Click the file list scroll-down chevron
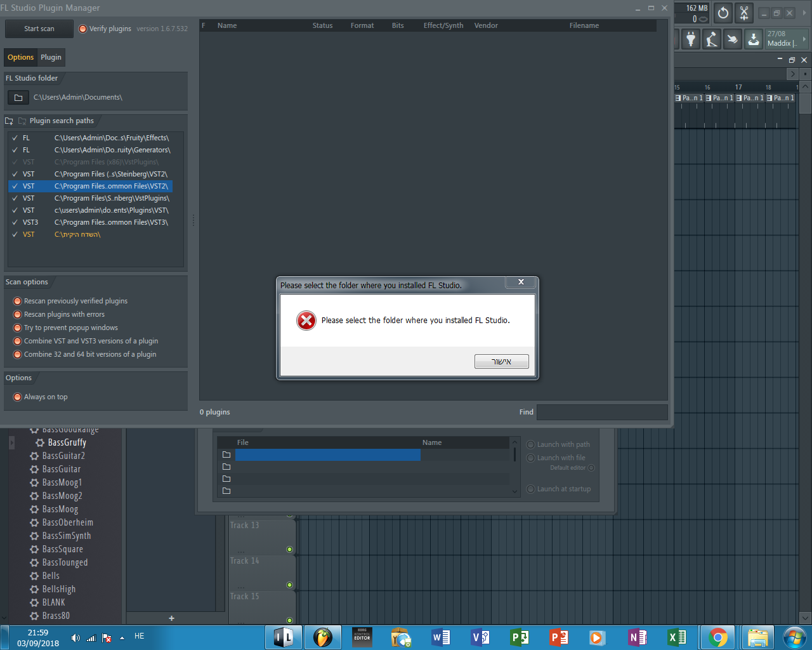The image size is (812, 650). tap(514, 491)
